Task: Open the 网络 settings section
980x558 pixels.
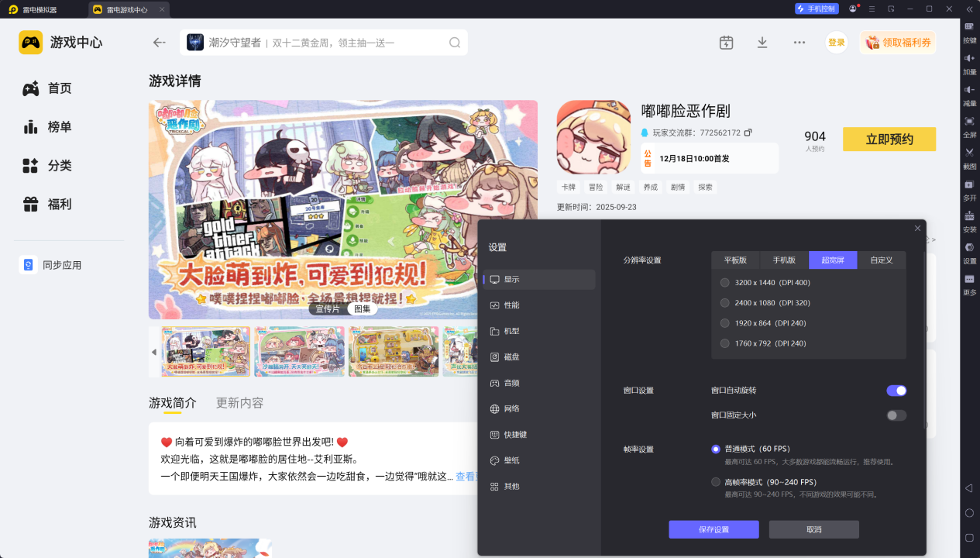Action: pos(539,408)
